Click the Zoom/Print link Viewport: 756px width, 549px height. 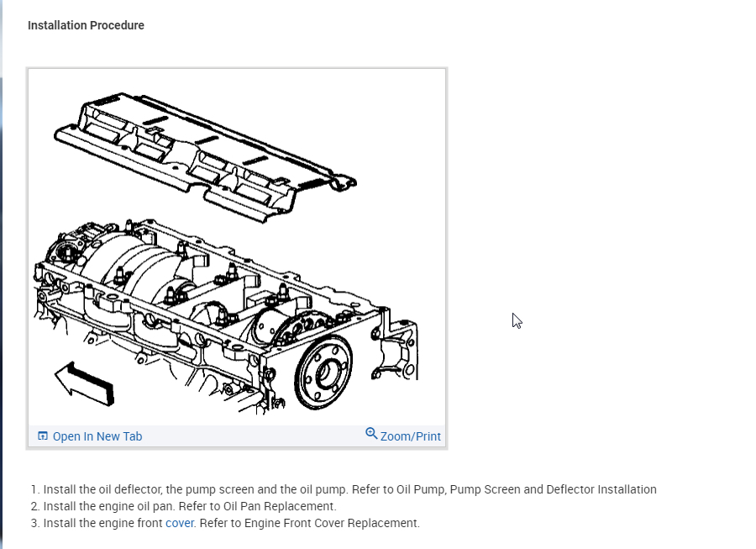410,436
